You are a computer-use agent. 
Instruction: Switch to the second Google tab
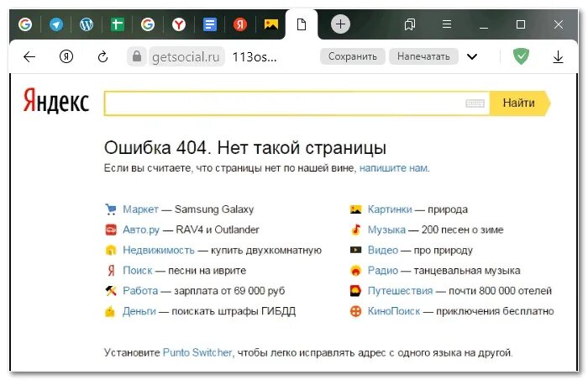[148, 24]
